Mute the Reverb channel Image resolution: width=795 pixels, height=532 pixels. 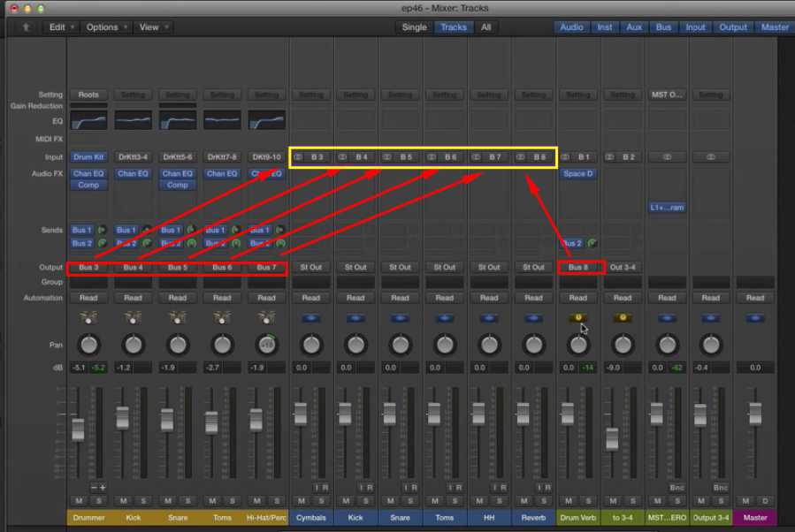[524, 501]
